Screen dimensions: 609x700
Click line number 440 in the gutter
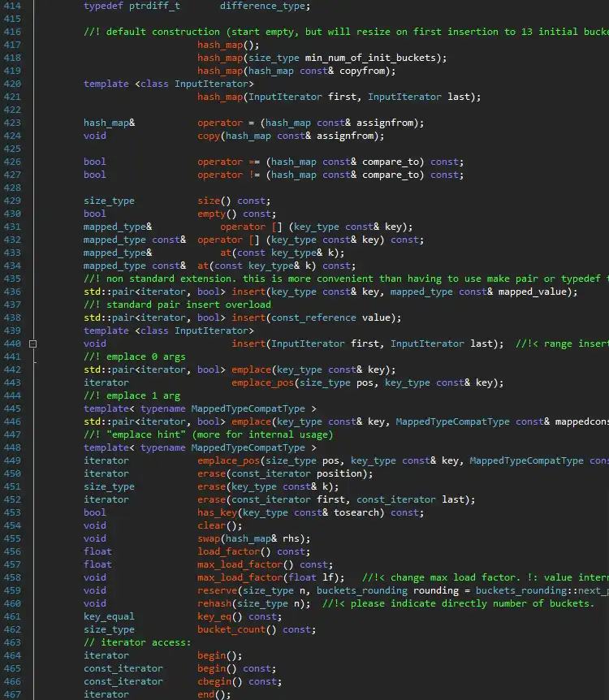[x=12, y=344]
